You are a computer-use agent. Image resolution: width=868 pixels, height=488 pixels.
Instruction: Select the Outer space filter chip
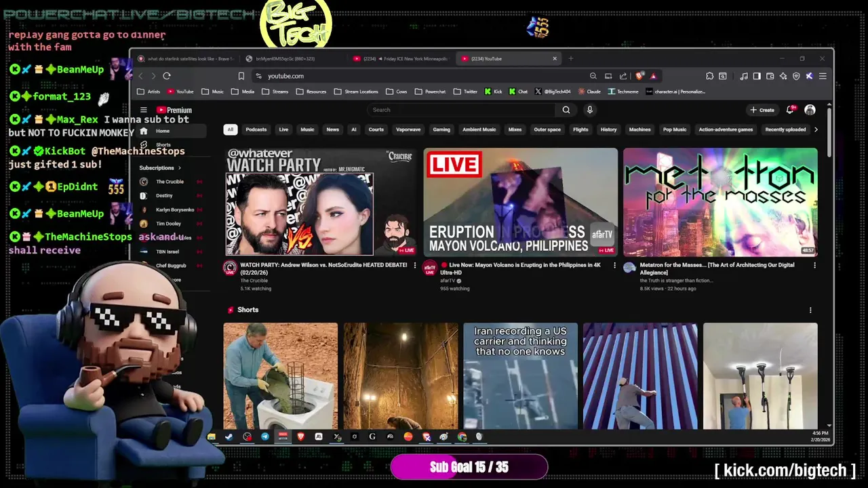pos(547,129)
